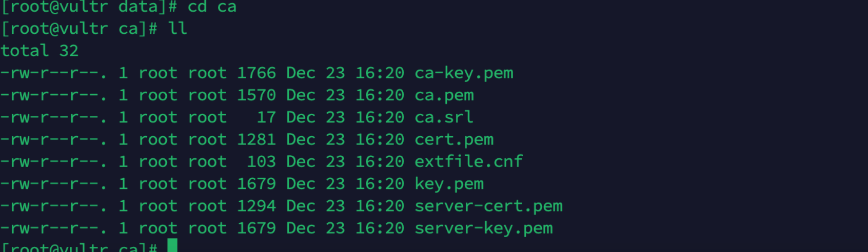Screen dimensions: 868x252
Task: Click the ca-key.pem filename
Action: tap(464, 73)
